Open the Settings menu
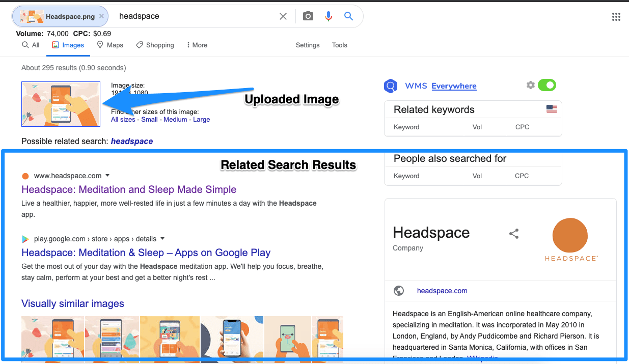Image resolution: width=629 pixels, height=364 pixels. click(308, 45)
